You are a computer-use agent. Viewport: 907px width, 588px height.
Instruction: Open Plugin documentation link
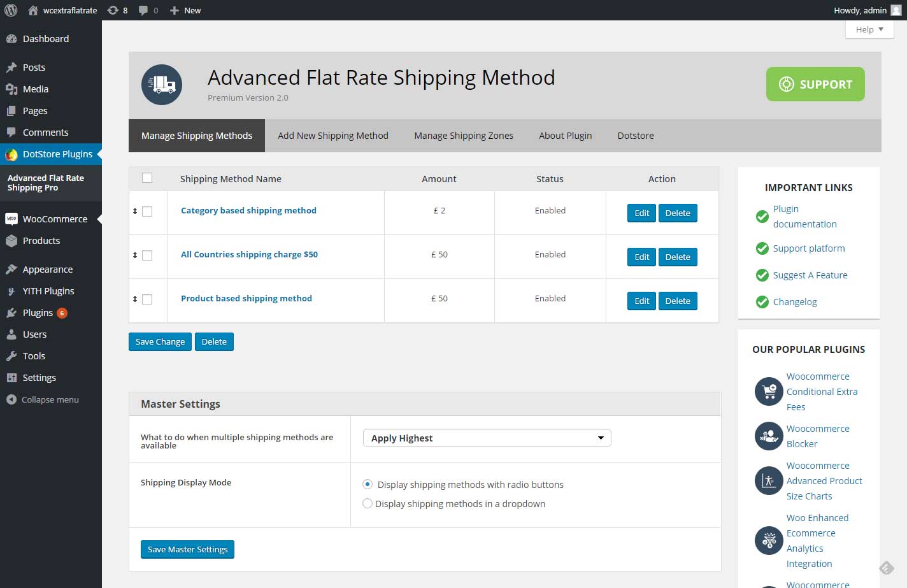pos(804,217)
